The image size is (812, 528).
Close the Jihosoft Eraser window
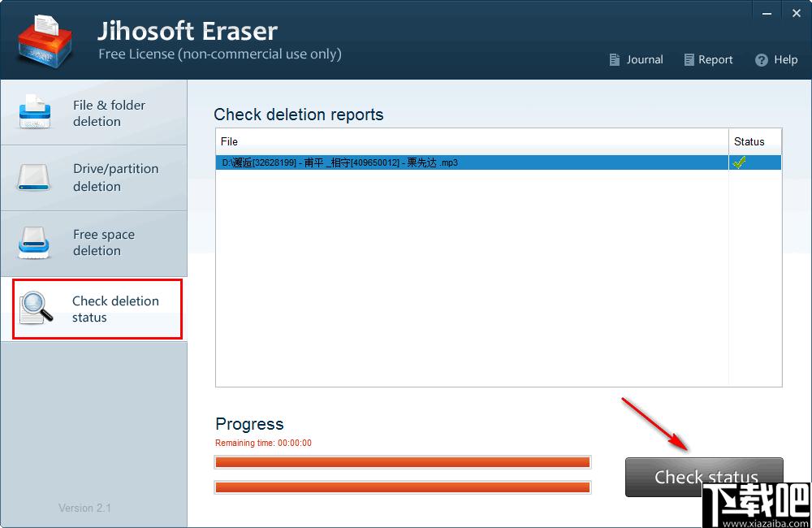[797, 14]
